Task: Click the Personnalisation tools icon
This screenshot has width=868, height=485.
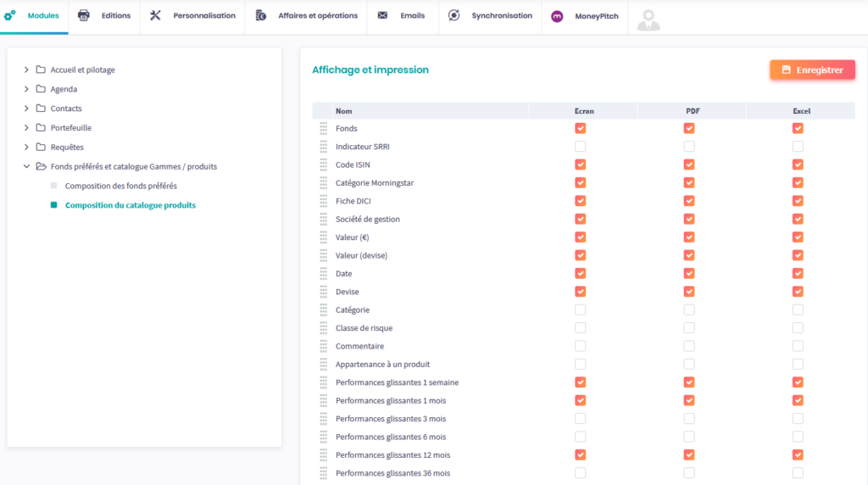Action: click(x=155, y=16)
